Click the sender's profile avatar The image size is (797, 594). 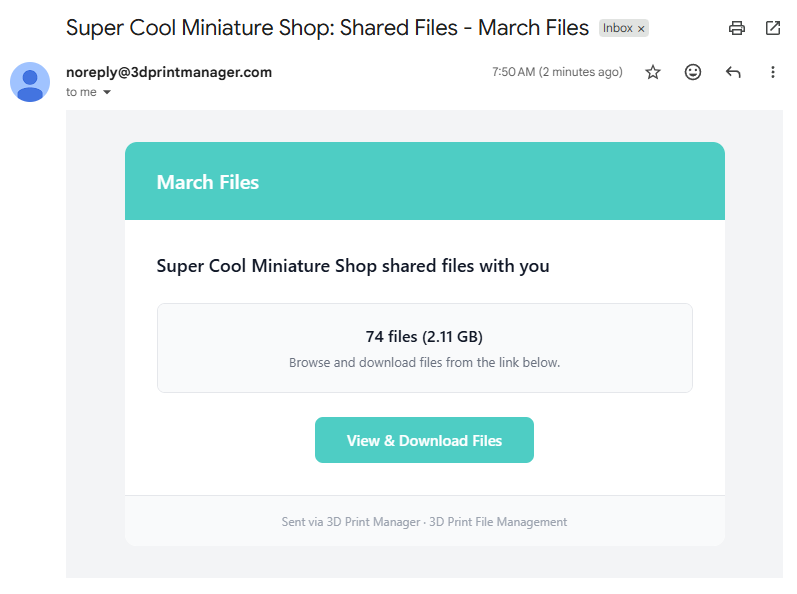[x=30, y=82]
